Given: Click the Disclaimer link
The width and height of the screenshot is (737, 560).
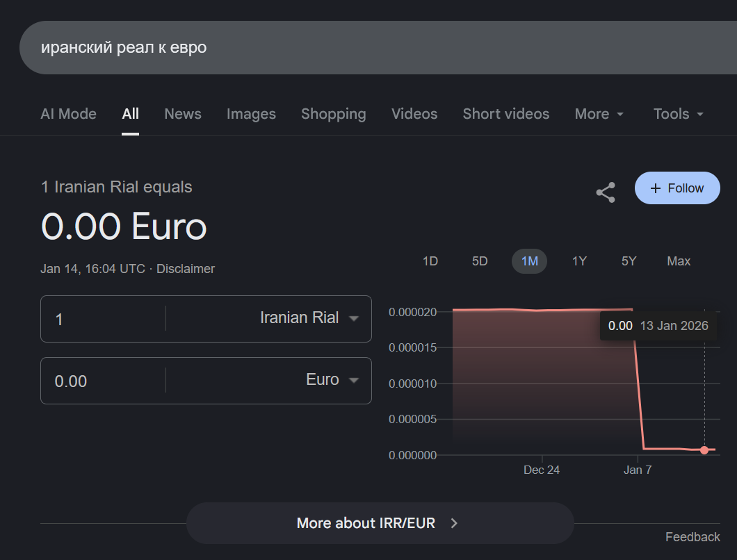Looking at the screenshot, I should pyautogui.click(x=186, y=269).
